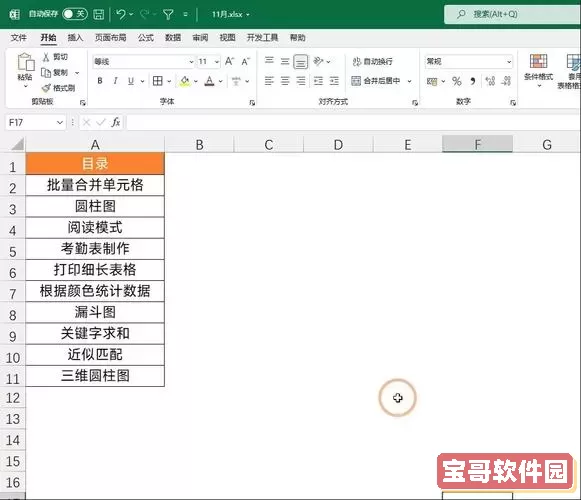581x500 pixels.
Task: Toggle Underline formatting
Action: [x=131, y=81]
